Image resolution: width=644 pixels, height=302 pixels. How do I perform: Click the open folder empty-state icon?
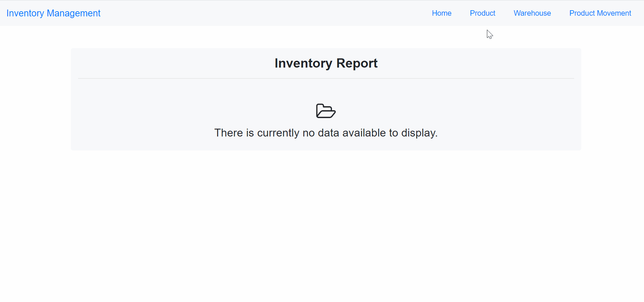(326, 111)
